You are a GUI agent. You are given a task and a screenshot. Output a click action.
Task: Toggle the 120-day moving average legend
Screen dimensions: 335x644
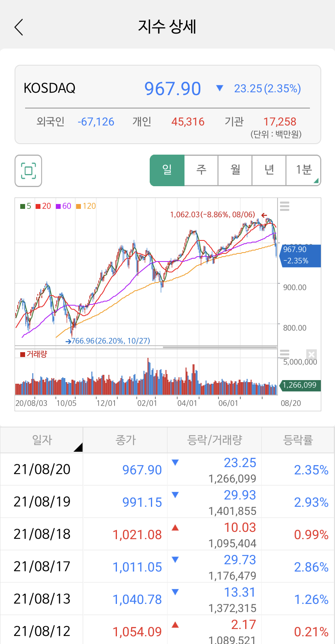point(86,206)
